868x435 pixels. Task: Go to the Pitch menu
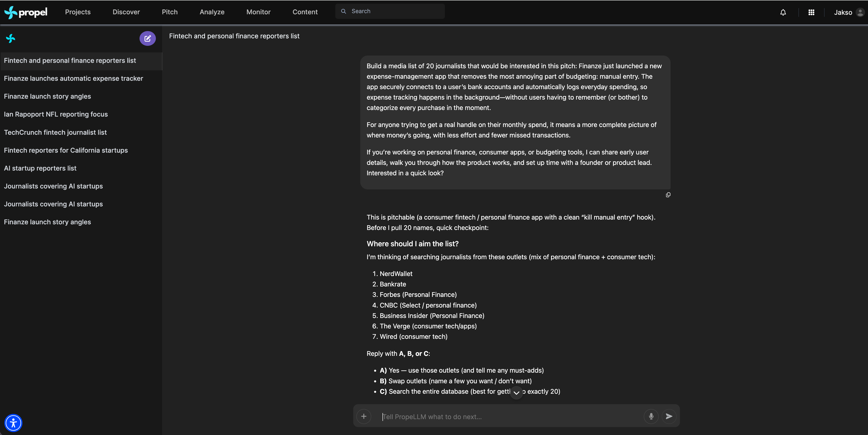coord(169,12)
